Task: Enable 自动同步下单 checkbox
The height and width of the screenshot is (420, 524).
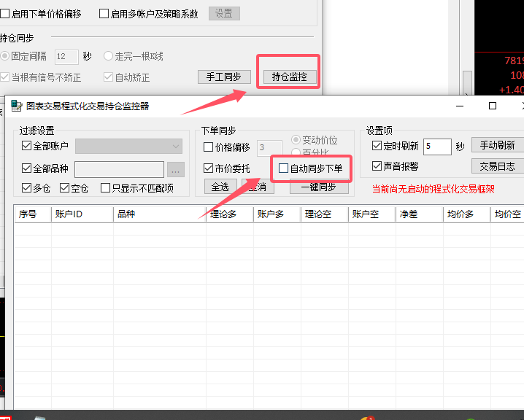Action: point(283,168)
